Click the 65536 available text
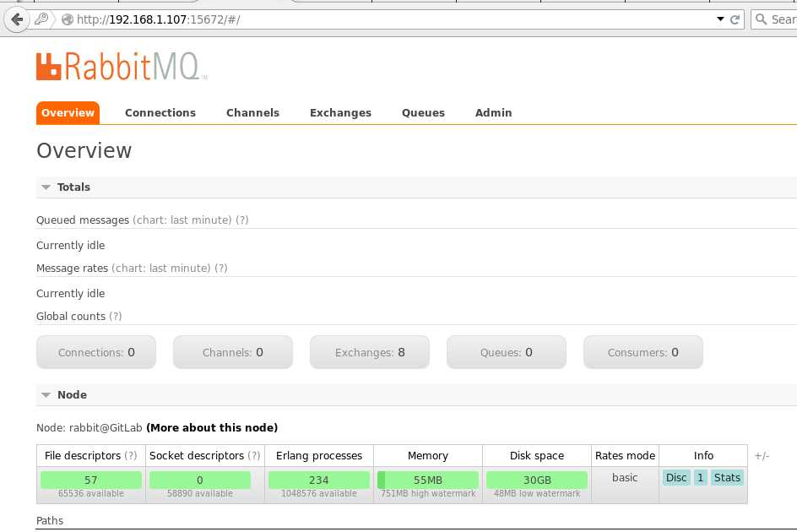Image resolution: width=797 pixels, height=532 pixels. click(91, 493)
